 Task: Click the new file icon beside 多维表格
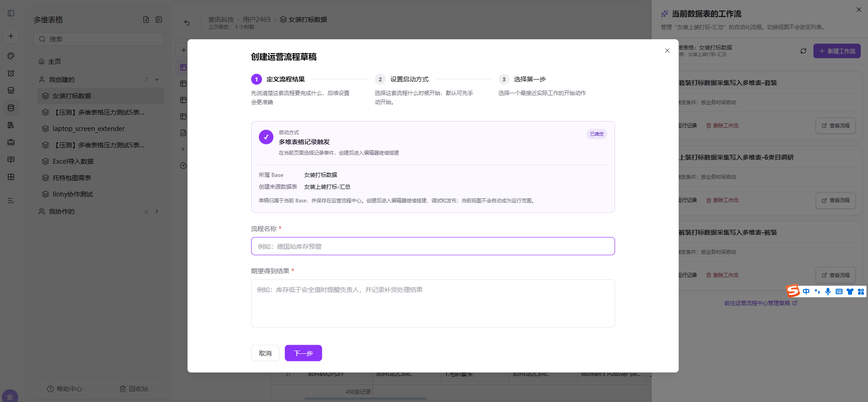tap(146, 20)
